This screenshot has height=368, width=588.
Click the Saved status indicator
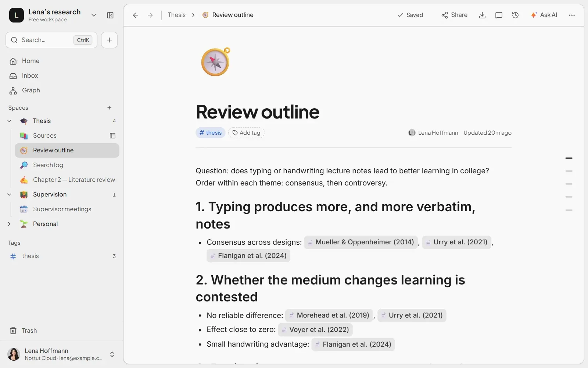pos(410,15)
